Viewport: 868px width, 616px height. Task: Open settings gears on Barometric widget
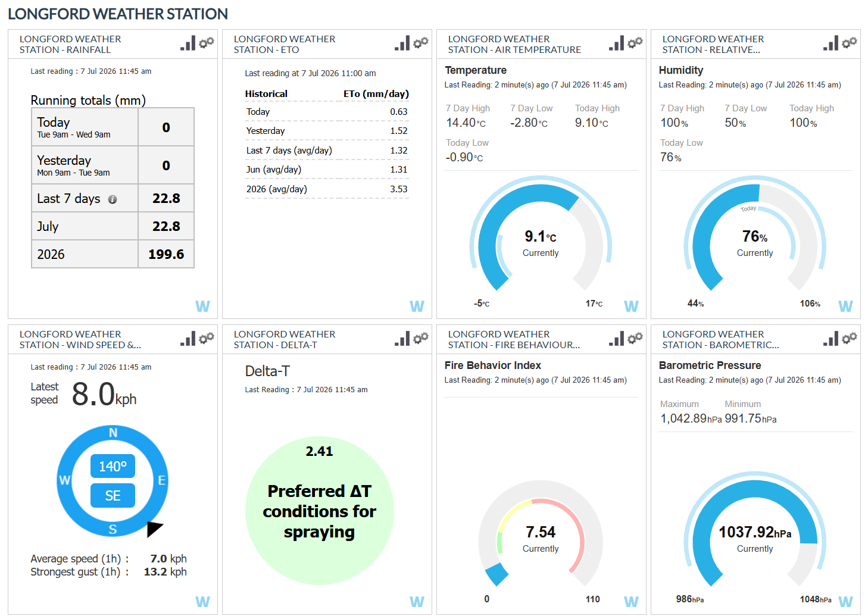[850, 338]
